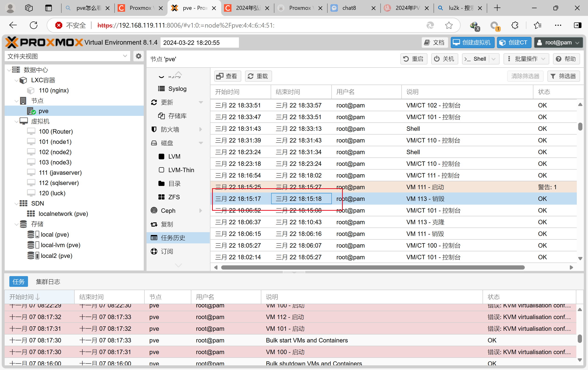Viewport: 588px width, 370px height.
Task: Open the 筛选器 filter button
Action: tap(563, 76)
